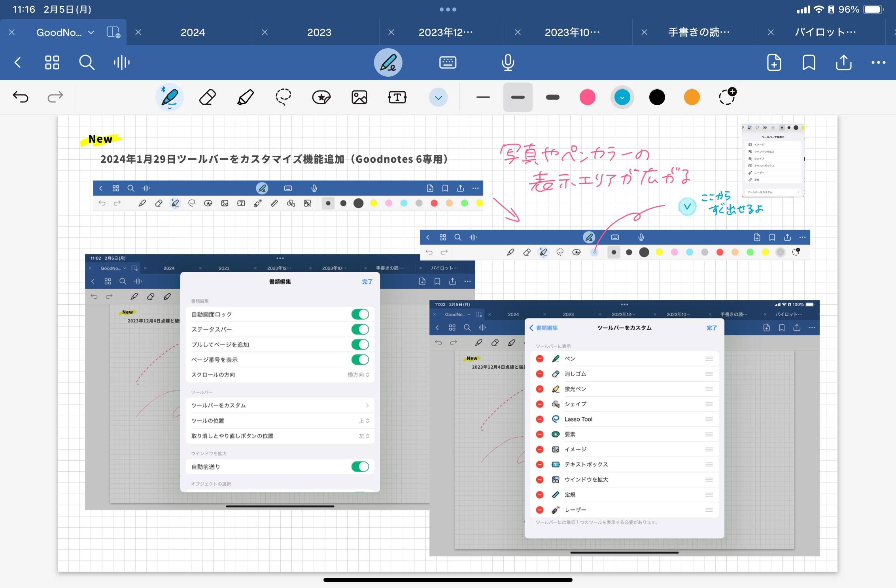Select the Image insert tool
This screenshot has height=588, width=896.
tap(359, 97)
